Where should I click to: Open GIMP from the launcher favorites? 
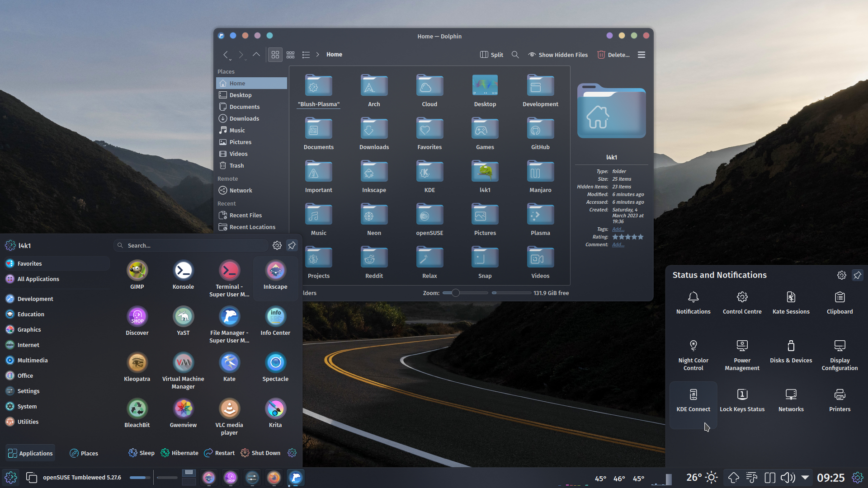137,275
